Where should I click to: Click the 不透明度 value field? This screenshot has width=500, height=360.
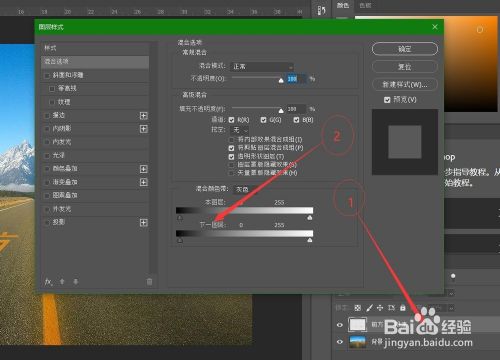pos(296,79)
